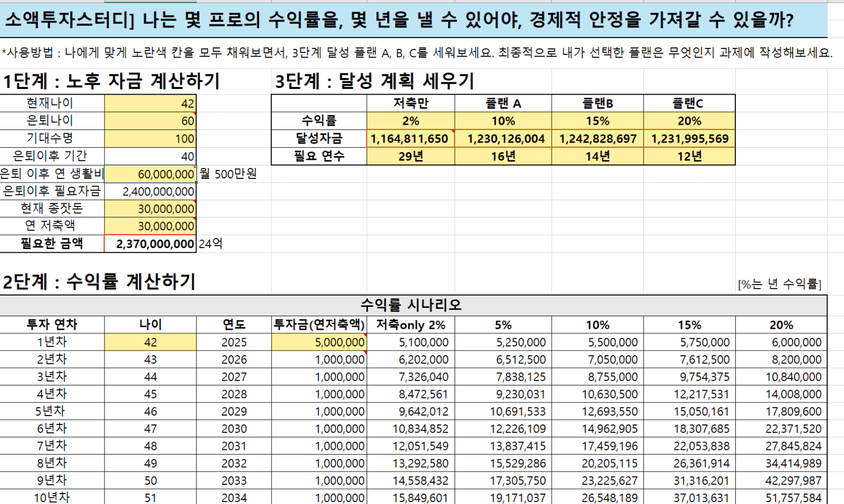Click the 플랜B column header

coord(598,103)
